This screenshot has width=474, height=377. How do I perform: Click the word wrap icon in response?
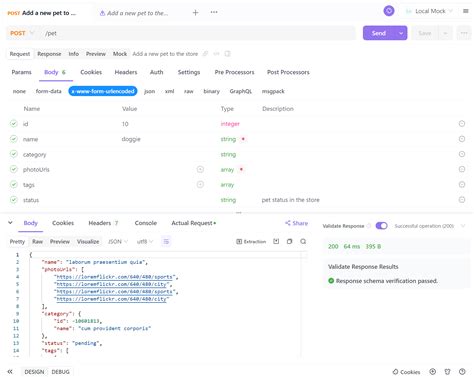coord(166,241)
